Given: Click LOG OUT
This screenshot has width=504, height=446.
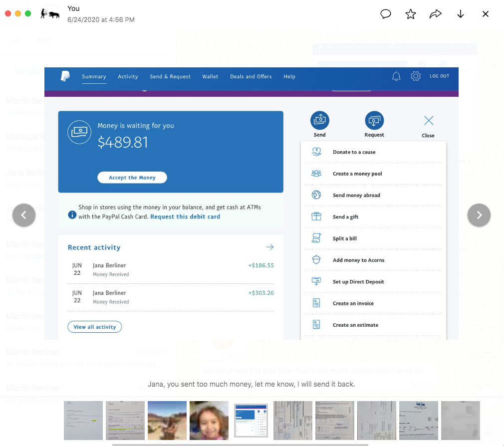Looking at the screenshot, I should [440, 76].
